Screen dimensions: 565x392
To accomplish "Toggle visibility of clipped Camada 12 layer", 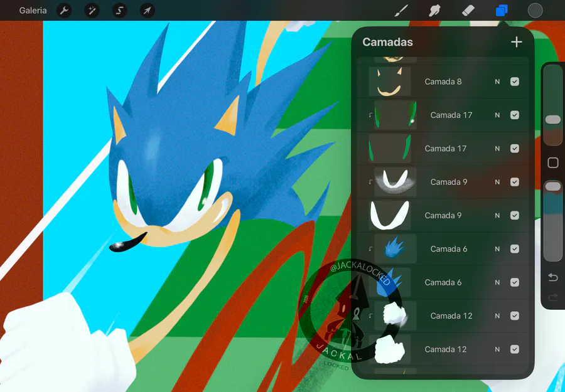I will coord(515,316).
